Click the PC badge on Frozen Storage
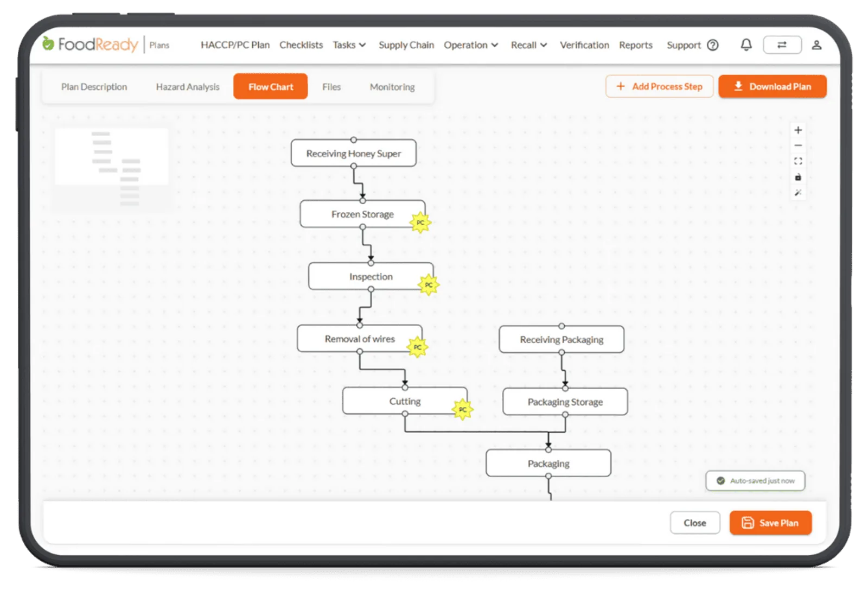This screenshot has width=868, height=596. pos(420,223)
